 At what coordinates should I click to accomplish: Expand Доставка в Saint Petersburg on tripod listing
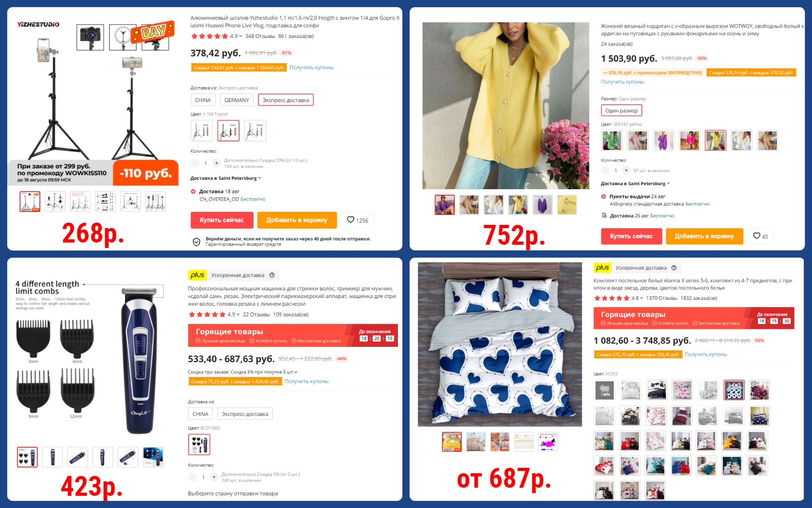(x=226, y=178)
